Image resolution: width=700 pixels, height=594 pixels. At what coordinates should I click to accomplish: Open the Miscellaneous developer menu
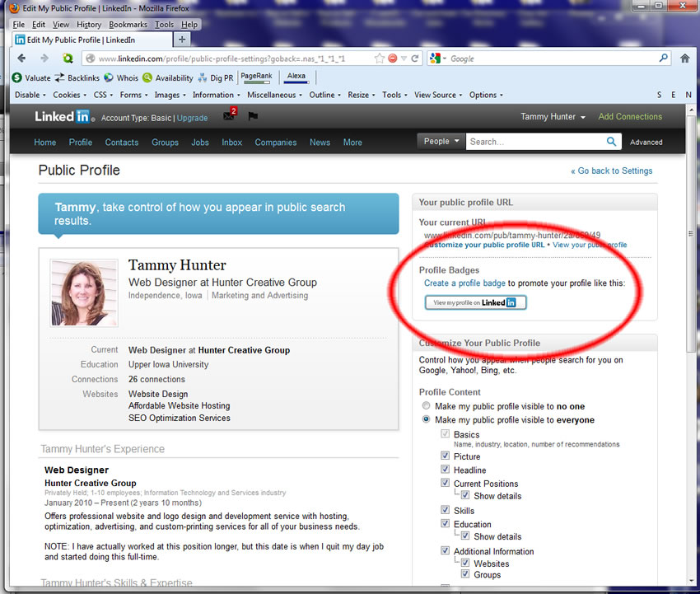273,95
